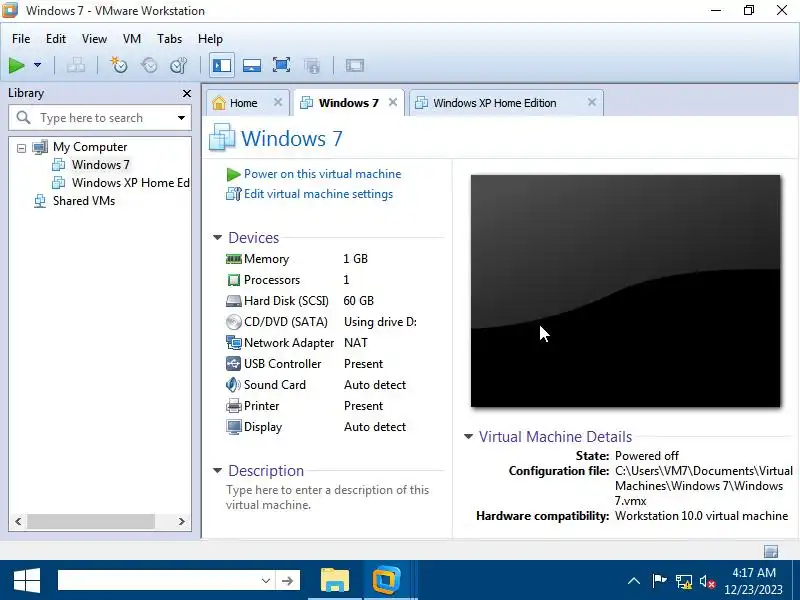
Task: Click the muted volume tray icon
Action: click(x=707, y=581)
